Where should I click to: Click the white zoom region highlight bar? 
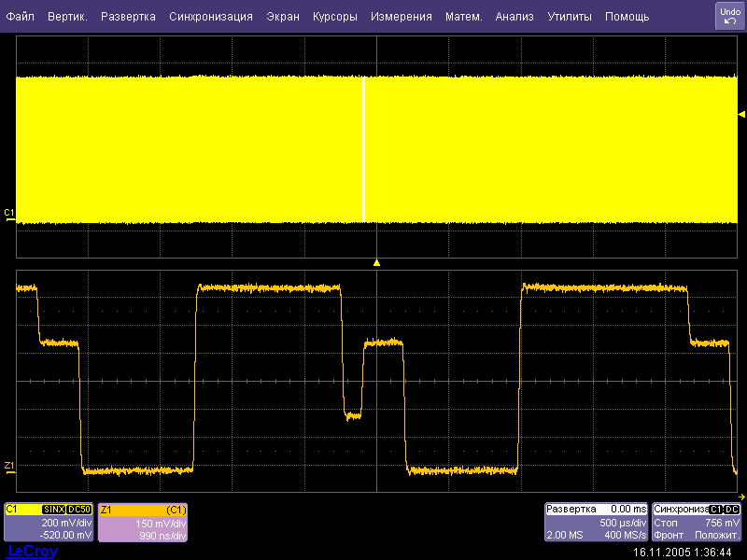[x=364, y=149]
